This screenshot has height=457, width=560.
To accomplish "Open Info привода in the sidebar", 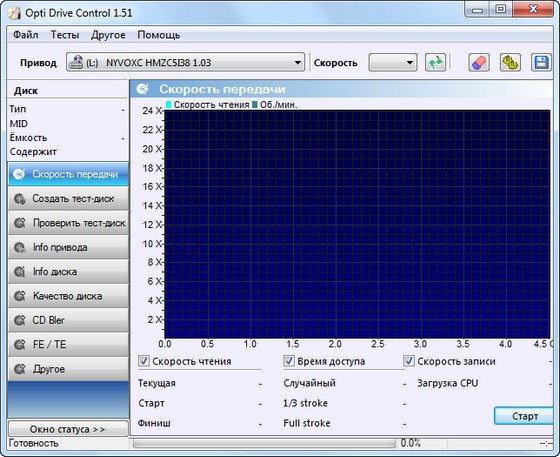I will click(x=68, y=247).
